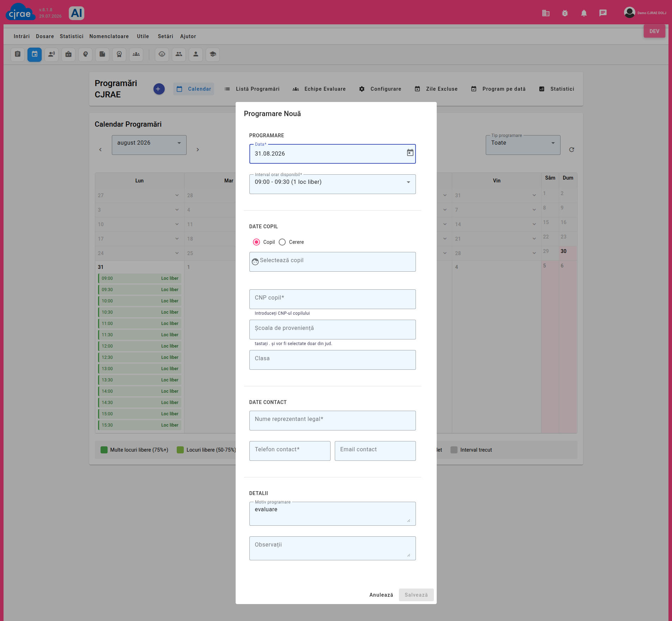Click the 09:00 Loc liber slot
672x621 pixels.
(x=140, y=278)
